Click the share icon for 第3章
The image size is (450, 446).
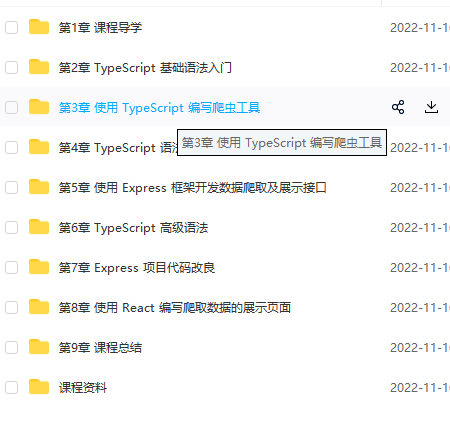(398, 107)
